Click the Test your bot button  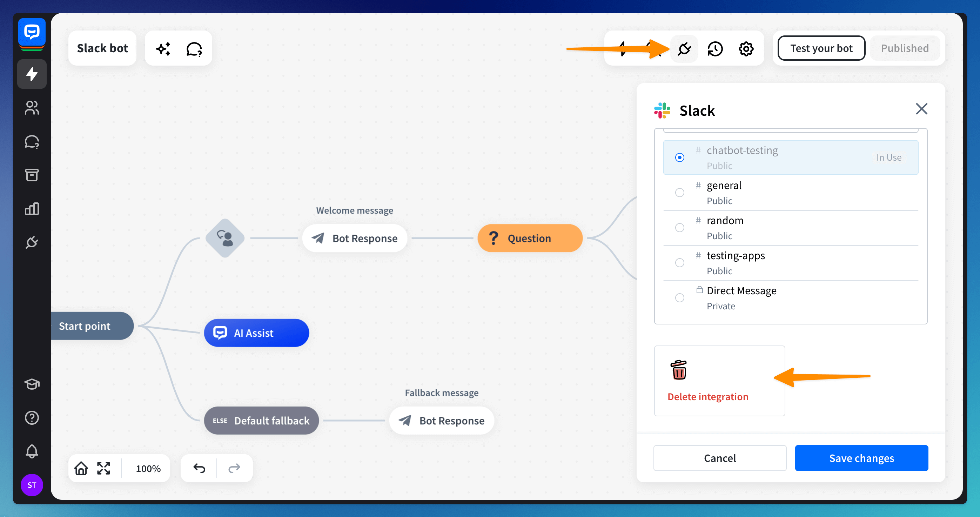click(x=821, y=48)
